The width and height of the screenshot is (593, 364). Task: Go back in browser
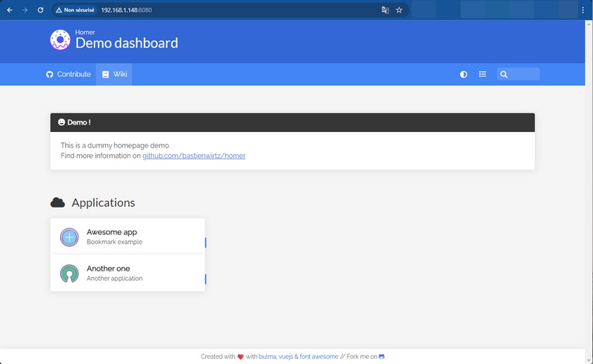coord(10,10)
